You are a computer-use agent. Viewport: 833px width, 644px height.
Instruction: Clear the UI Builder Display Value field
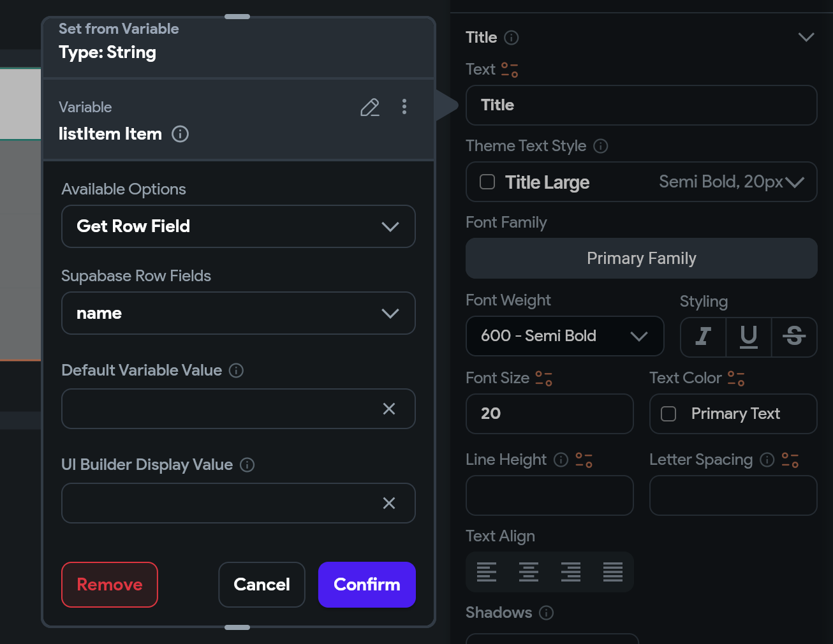point(389,503)
